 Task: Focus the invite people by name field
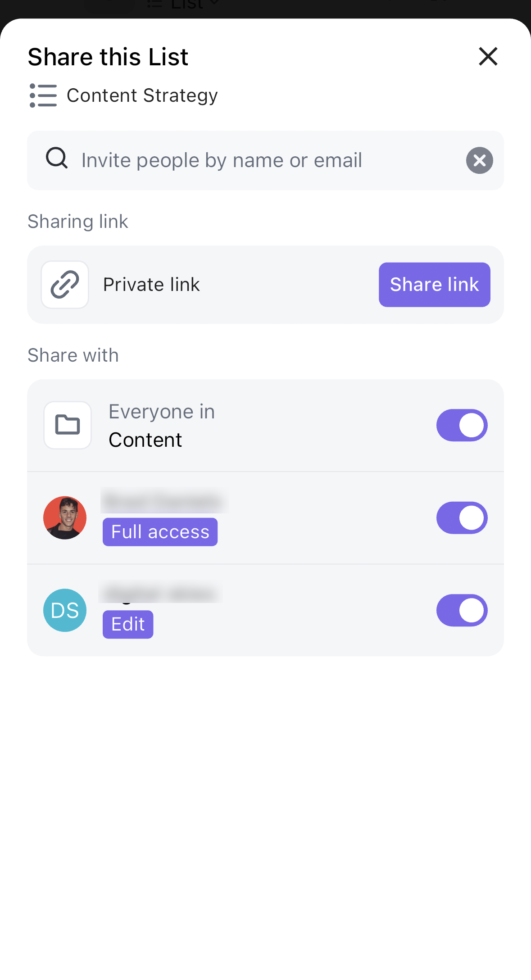[266, 160]
